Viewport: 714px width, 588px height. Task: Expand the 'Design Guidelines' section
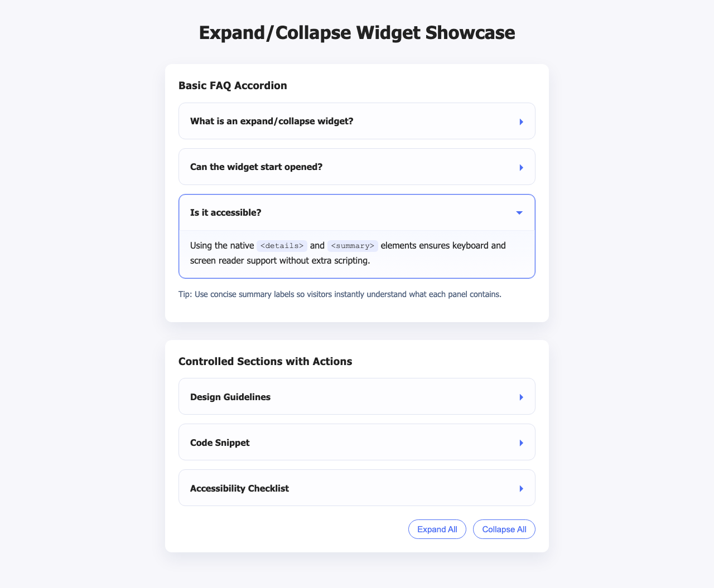pyautogui.click(x=230, y=397)
